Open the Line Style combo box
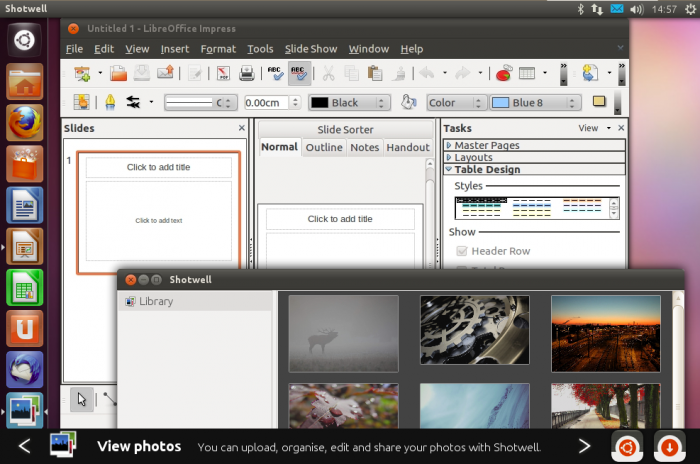 (200, 103)
